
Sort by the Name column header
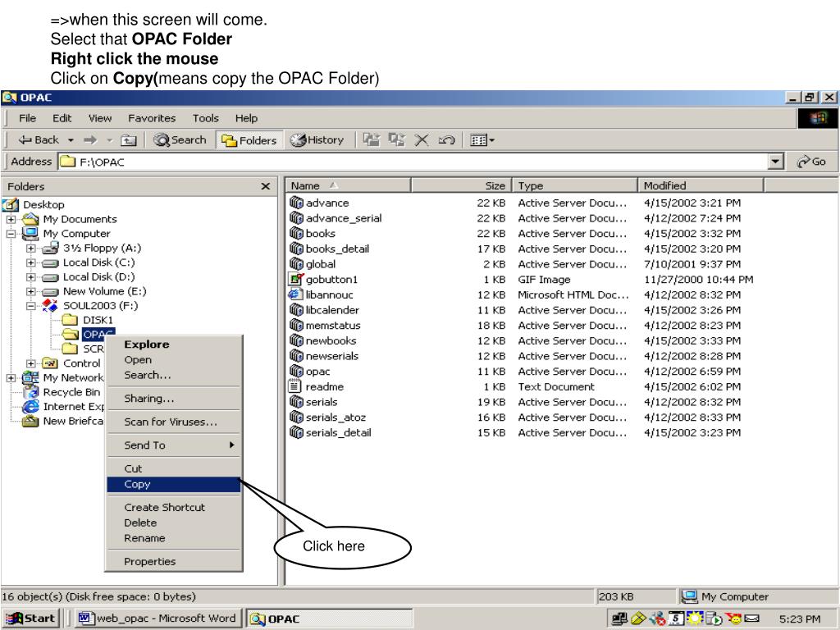coord(349,186)
